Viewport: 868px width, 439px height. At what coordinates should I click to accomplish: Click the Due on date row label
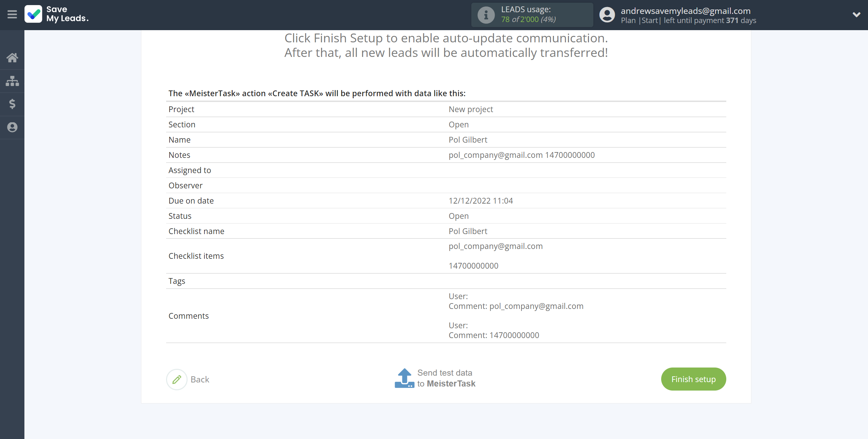click(191, 201)
